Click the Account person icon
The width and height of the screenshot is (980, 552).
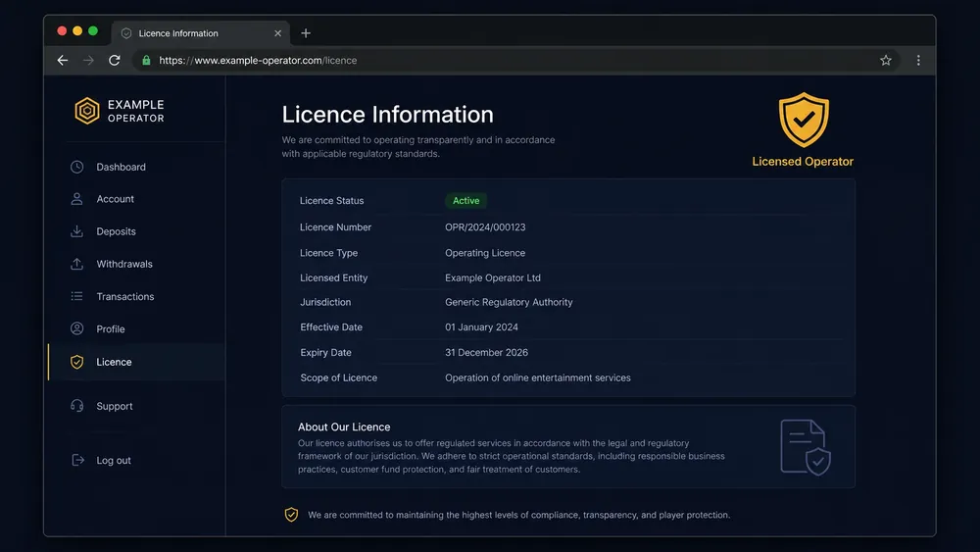[x=76, y=199]
